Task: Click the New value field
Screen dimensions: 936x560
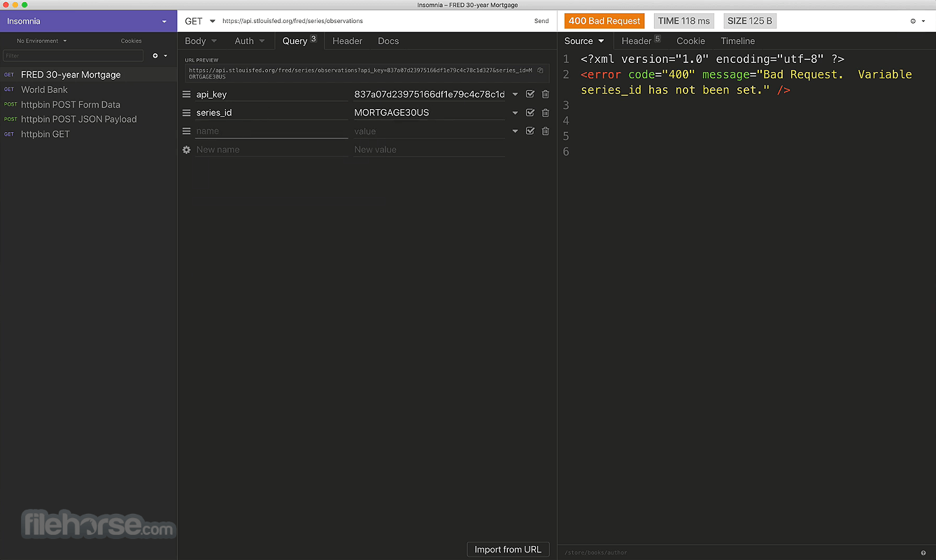Action: (x=429, y=150)
